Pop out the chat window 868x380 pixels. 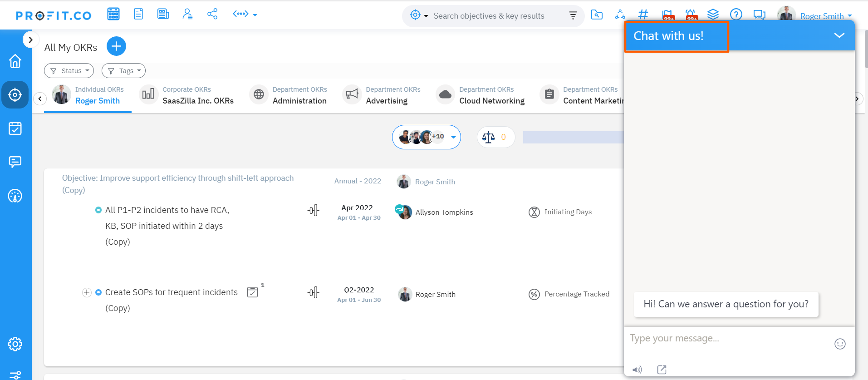662,370
